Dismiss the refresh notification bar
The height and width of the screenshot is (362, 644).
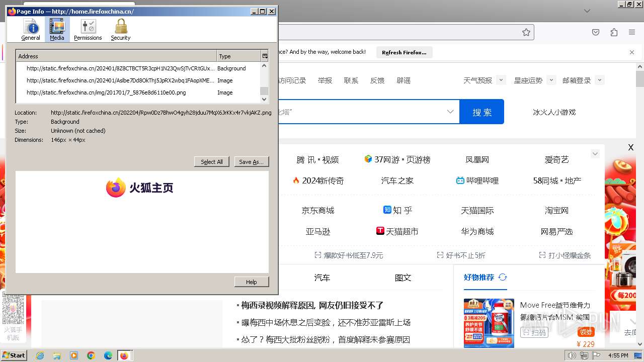point(632,52)
